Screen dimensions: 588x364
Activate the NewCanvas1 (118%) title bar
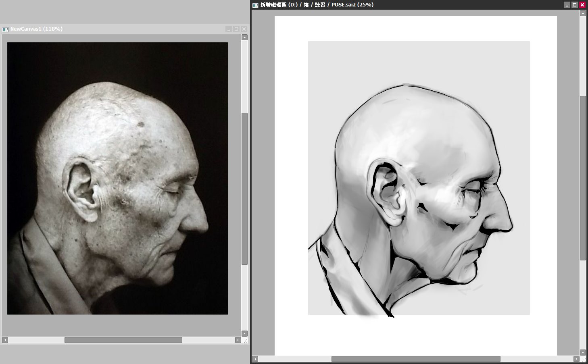tap(121, 29)
